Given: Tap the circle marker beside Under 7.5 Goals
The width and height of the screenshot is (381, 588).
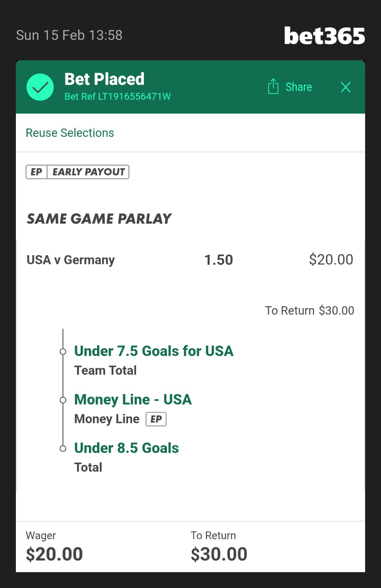Looking at the screenshot, I should click(x=63, y=351).
